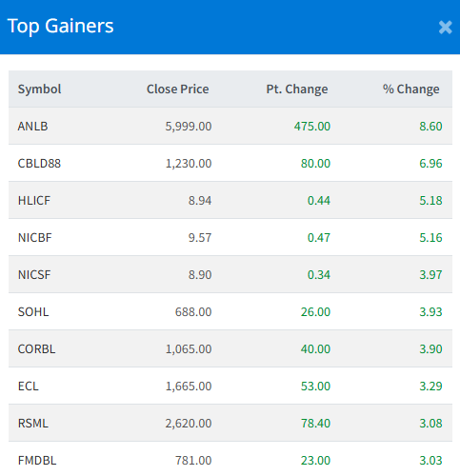Viewport: 460px width, 476px height.
Task: Click ANLB's 8.60 percent change value
Action: click(430, 127)
